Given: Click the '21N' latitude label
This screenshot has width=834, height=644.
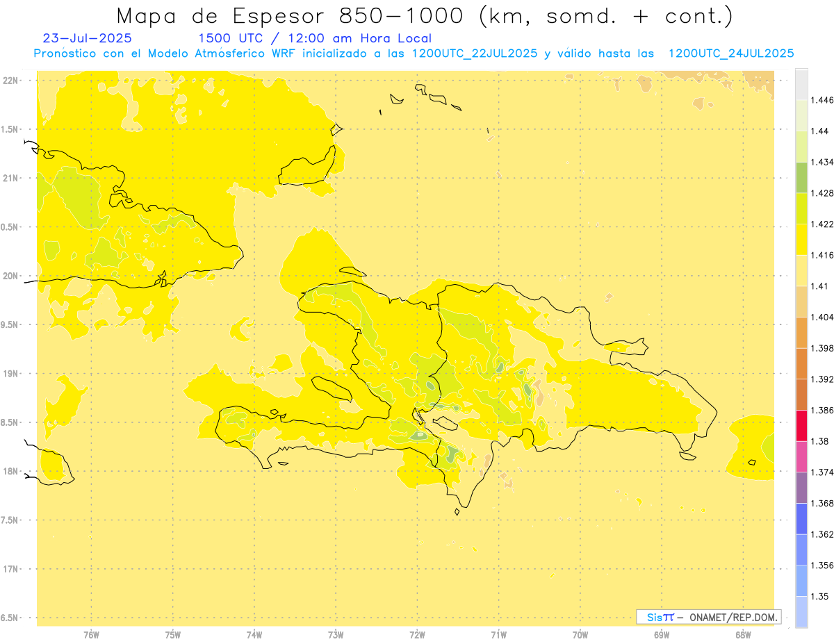Looking at the screenshot, I should pyautogui.click(x=10, y=179).
